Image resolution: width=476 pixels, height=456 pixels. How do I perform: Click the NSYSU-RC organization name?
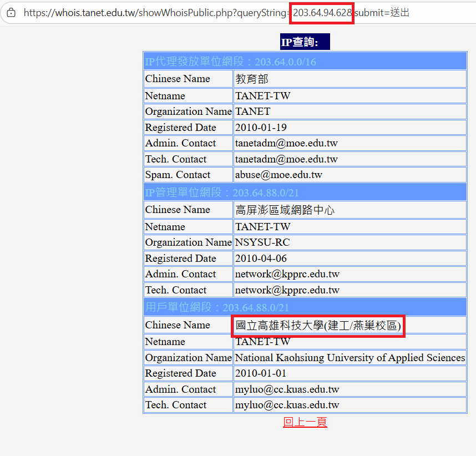pyautogui.click(x=262, y=242)
